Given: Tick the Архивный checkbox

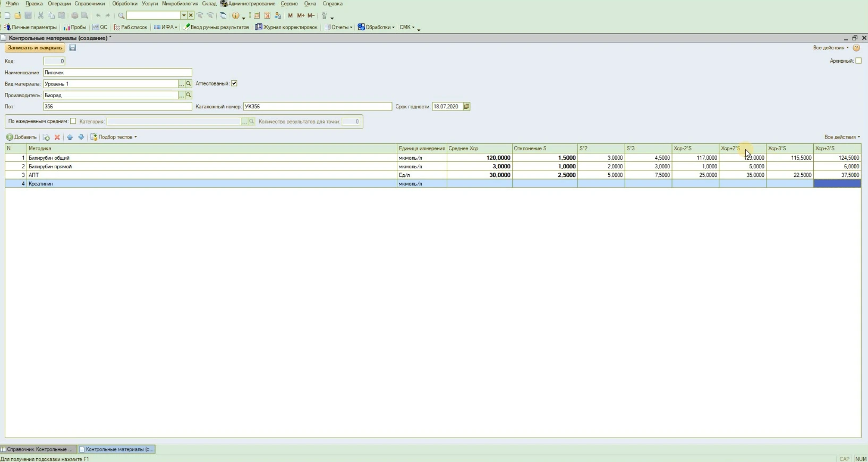Looking at the screenshot, I should pyautogui.click(x=858, y=61).
